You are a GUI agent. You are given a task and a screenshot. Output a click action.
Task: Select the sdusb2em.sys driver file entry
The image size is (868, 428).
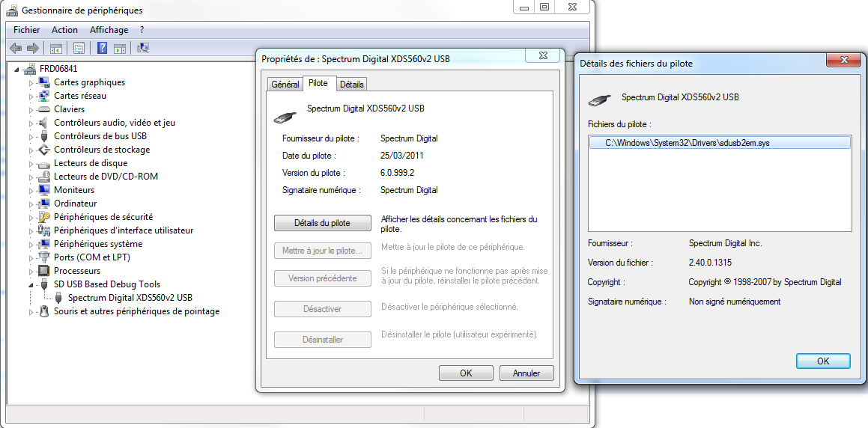(720, 143)
